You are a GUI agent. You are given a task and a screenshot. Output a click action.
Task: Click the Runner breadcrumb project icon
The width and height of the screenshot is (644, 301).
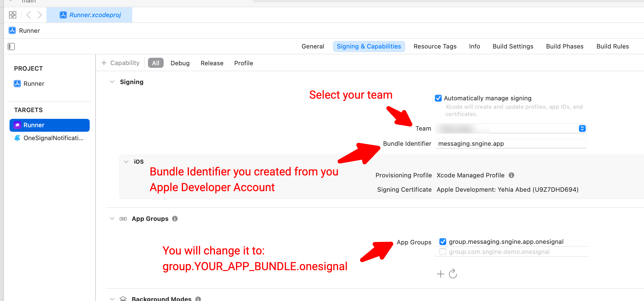tap(12, 31)
